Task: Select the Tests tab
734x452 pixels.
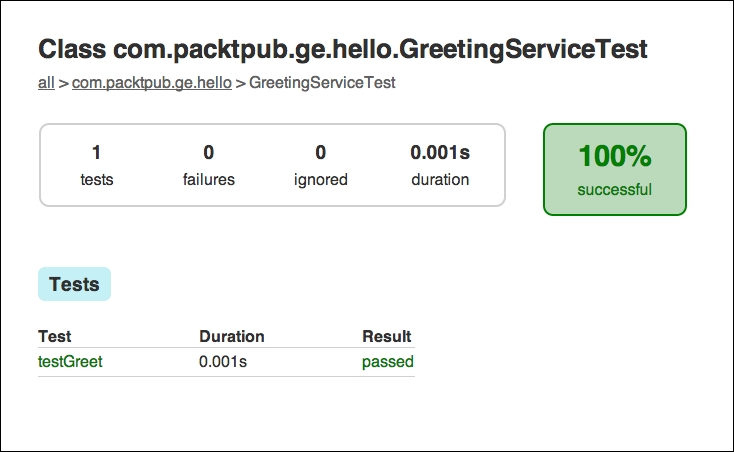Action: pyautogui.click(x=74, y=284)
